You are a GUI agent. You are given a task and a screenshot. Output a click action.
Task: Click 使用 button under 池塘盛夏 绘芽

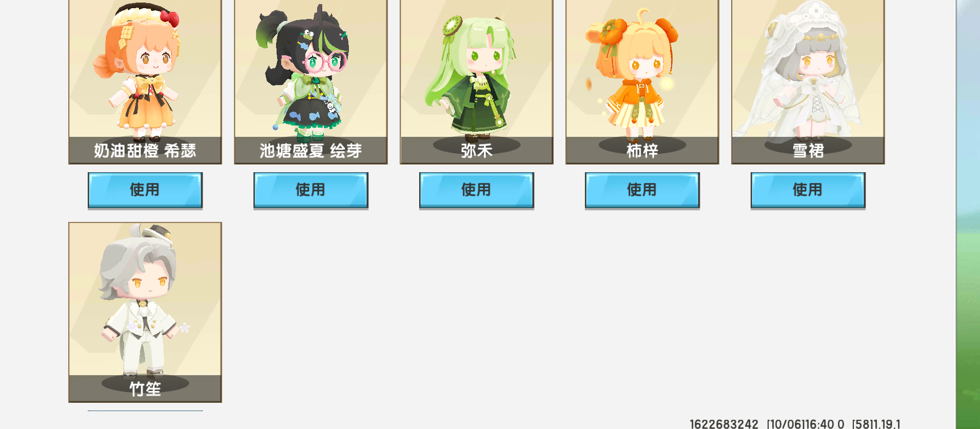(x=311, y=190)
